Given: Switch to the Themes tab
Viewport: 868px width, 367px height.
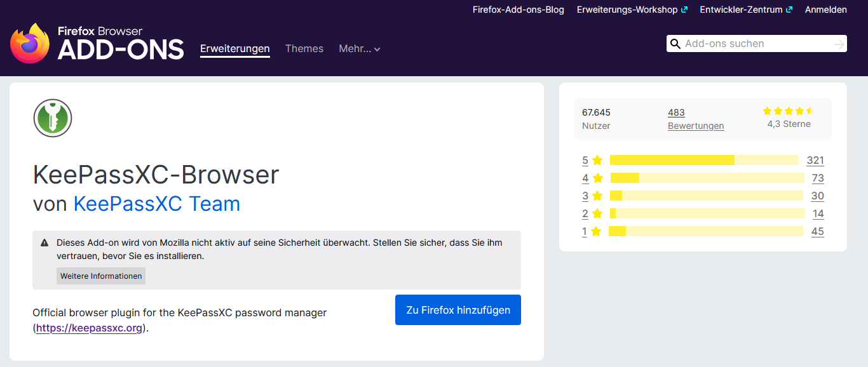Looking at the screenshot, I should coord(304,49).
